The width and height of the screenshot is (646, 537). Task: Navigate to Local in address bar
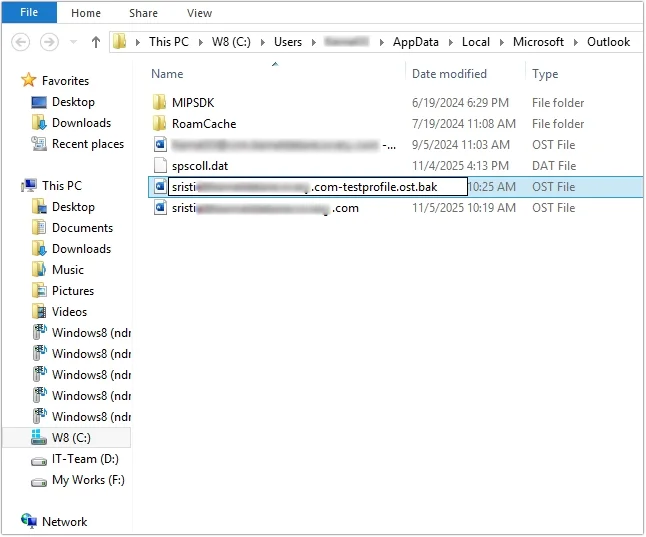coord(475,42)
